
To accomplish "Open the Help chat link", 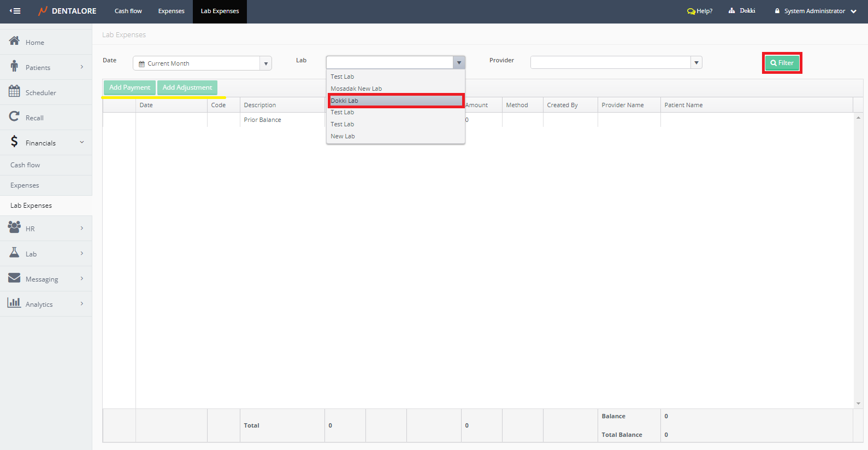I will [x=700, y=11].
